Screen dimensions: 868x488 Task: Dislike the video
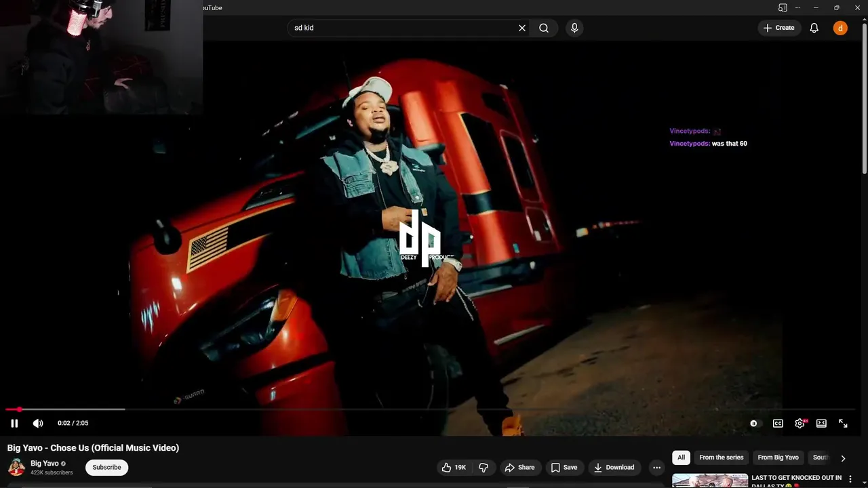[x=484, y=468]
